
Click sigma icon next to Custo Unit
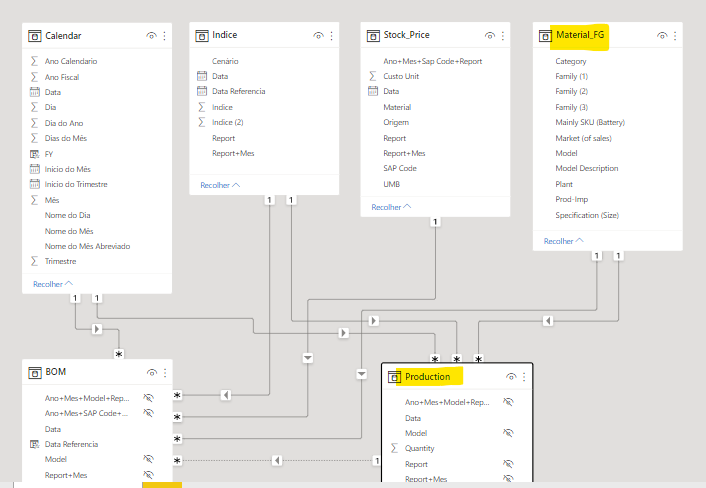(x=373, y=76)
